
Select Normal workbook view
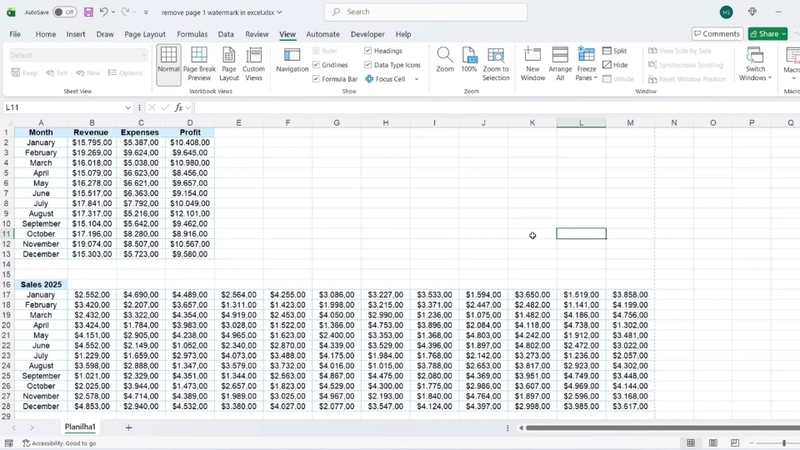coord(168,64)
